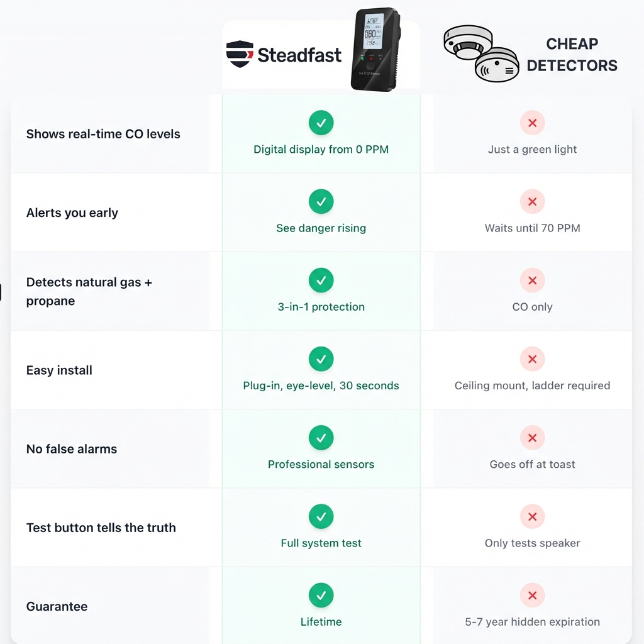Click red X above 'Ceiling mount, ladder required'
Viewport: 644px width, 644px height.
(532, 358)
